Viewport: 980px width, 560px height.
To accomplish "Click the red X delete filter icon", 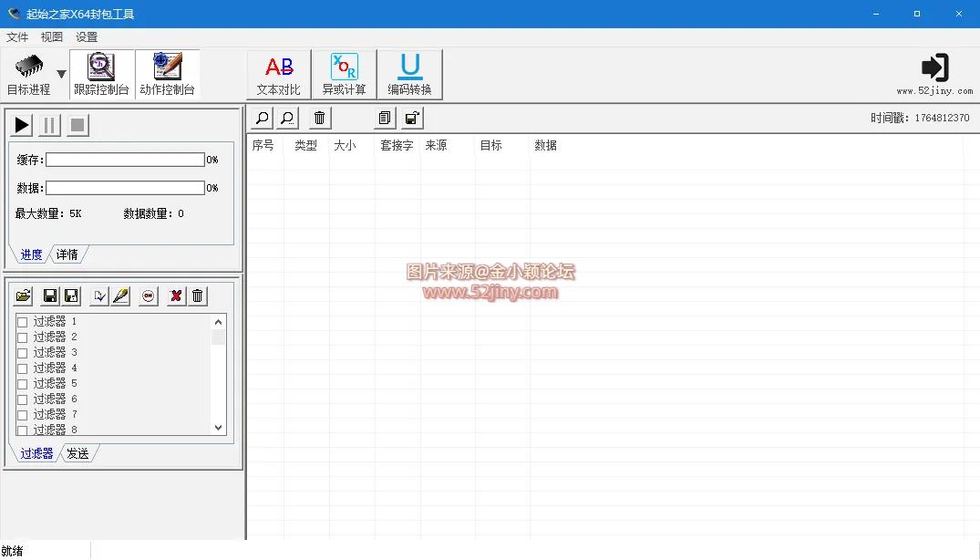I will (176, 296).
